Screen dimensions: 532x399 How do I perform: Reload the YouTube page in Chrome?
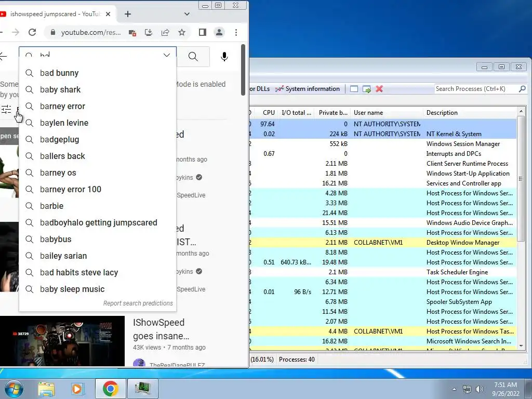[x=32, y=32]
